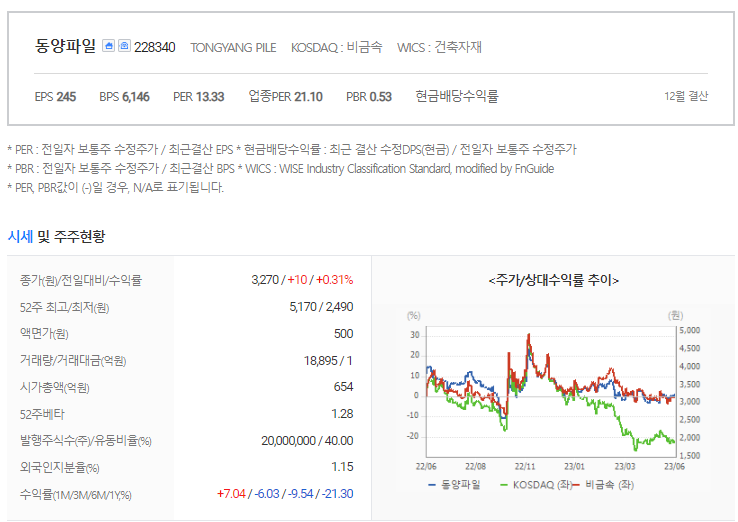Click the PBR definition footnote with FnGuide
The height and width of the screenshot is (522, 738).
click(x=281, y=169)
